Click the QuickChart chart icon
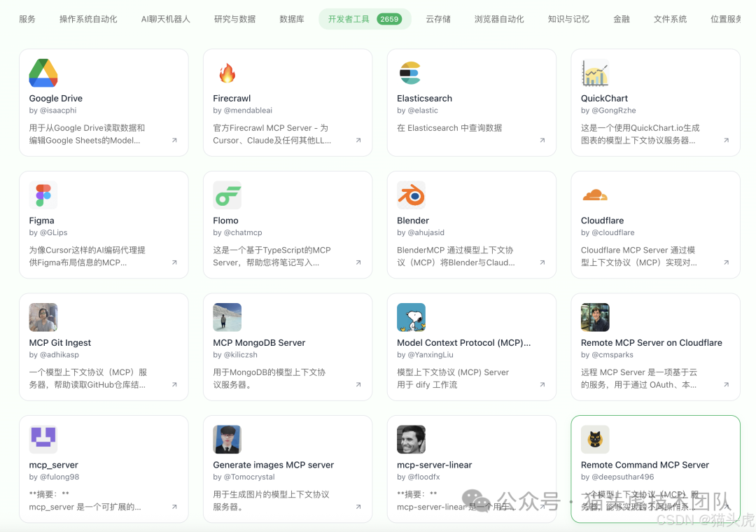 (x=595, y=73)
